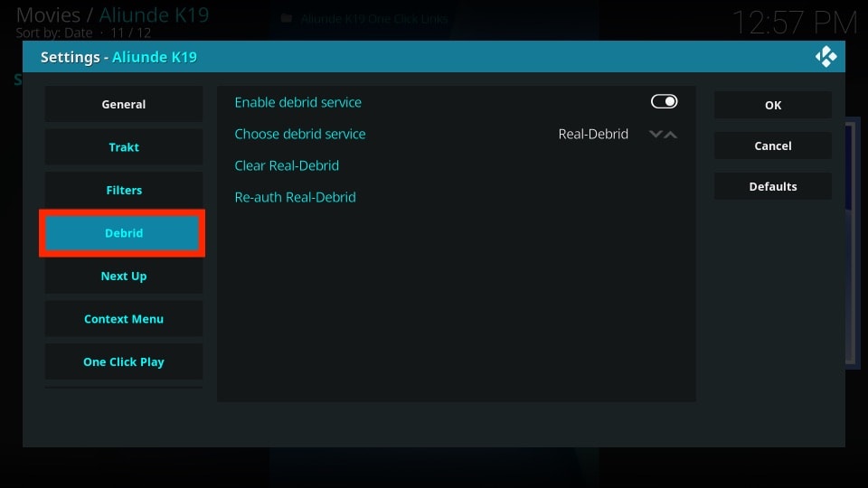Switch to Context Menu settings category
Screen dimensions: 868x488
pyautogui.click(x=124, y=319)
